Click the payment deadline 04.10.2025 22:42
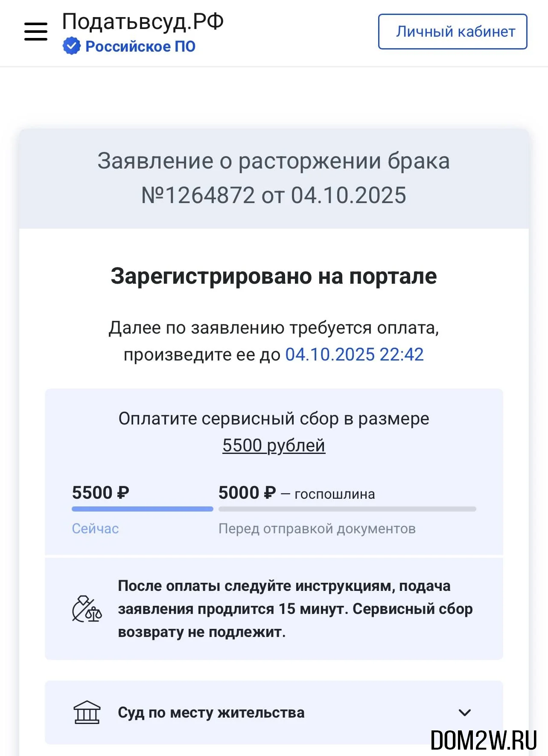Screen dimensions: 548x756 point(354,355)
